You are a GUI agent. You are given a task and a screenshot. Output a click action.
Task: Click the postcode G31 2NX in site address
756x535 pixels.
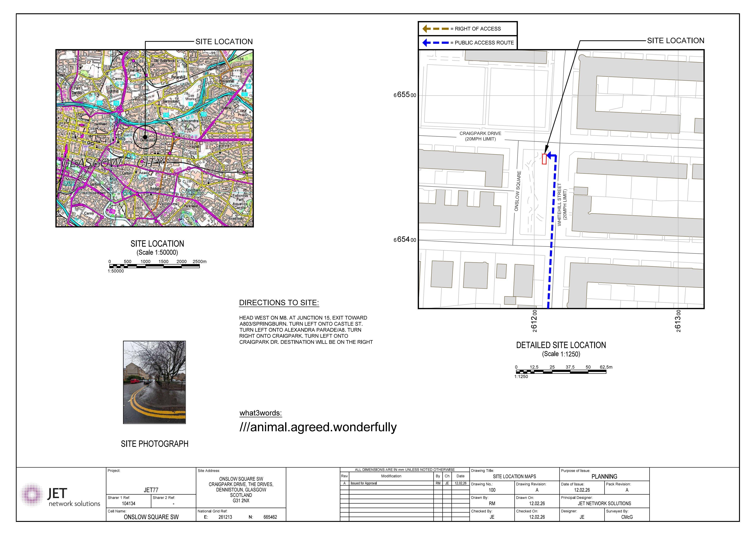(241, 501)
